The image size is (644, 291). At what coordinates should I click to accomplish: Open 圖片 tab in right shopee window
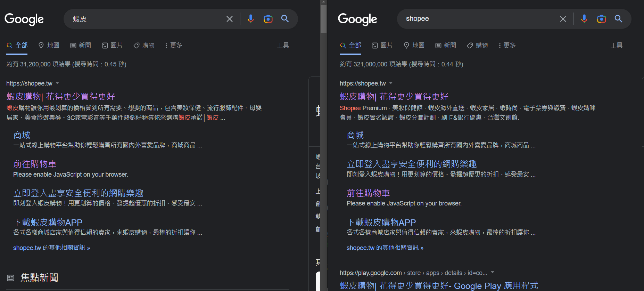382,45
